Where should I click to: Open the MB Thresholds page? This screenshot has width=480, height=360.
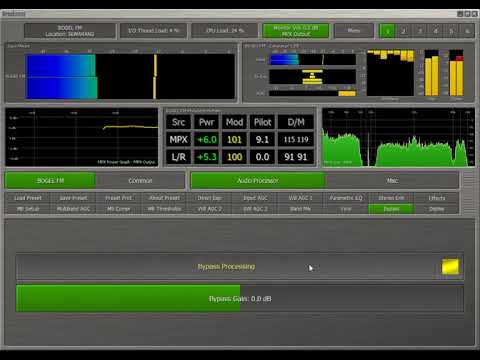coord(164,209)
